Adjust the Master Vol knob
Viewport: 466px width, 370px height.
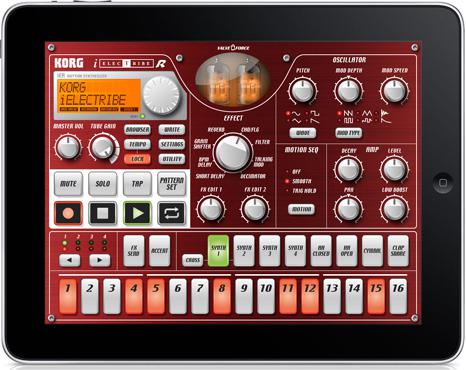click(68, 148)
